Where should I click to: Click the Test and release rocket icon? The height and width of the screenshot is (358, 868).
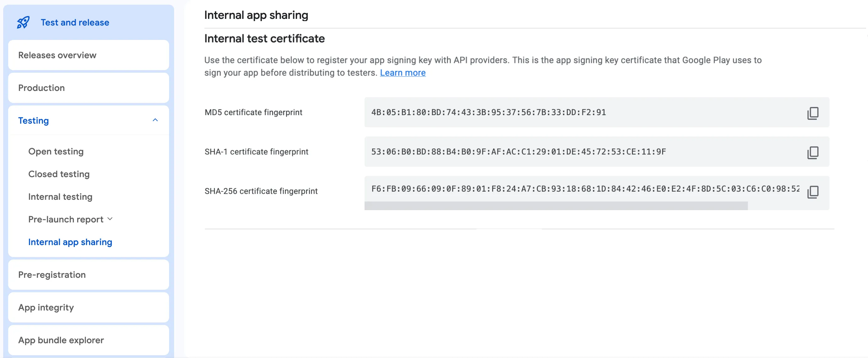23,23
